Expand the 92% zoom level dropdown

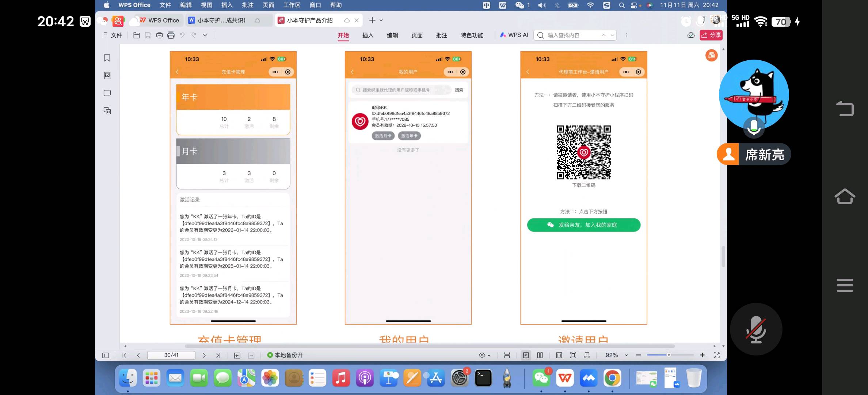coord(626,355)
